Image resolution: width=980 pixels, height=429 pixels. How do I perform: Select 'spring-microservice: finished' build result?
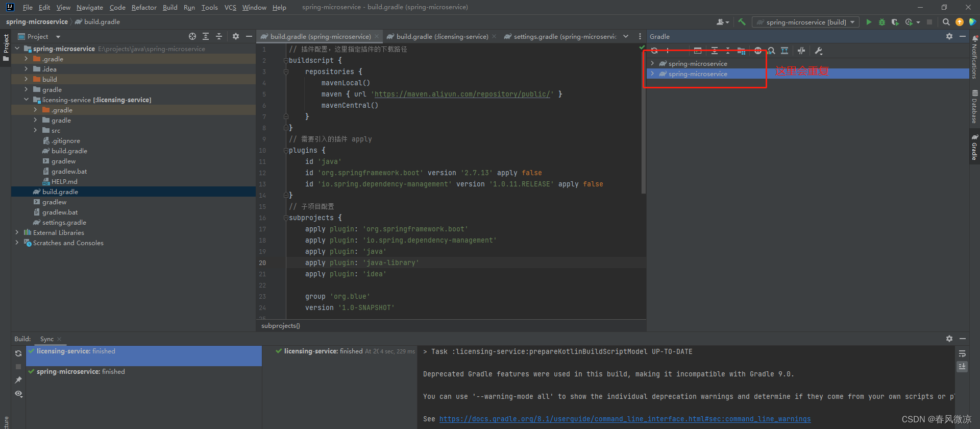pos(144,371)
